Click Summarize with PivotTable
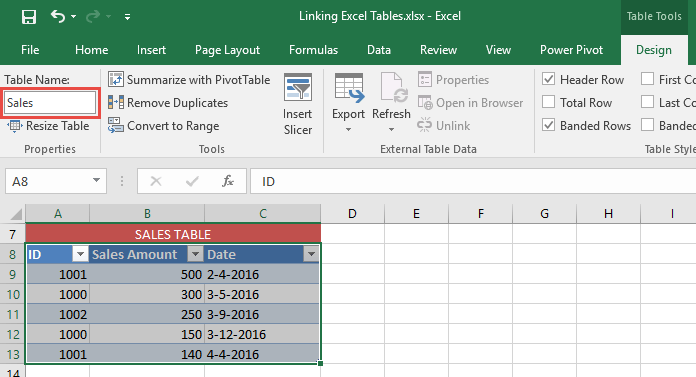696x377 pixels. click(189, 79)
